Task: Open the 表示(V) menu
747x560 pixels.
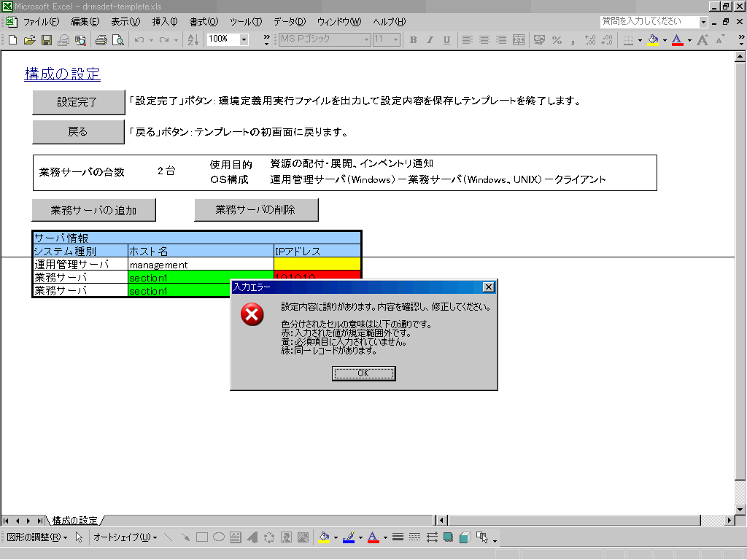Action: click(125, 22)
